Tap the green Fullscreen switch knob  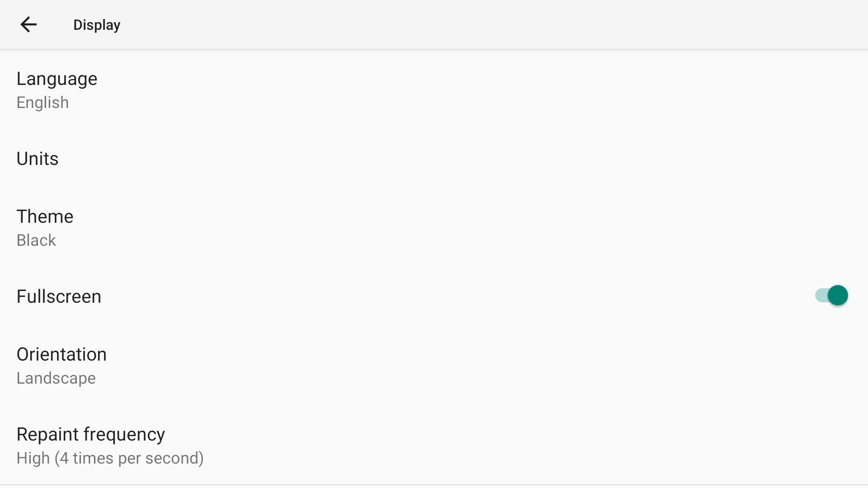pyautogui.click(x=838, y=296)
